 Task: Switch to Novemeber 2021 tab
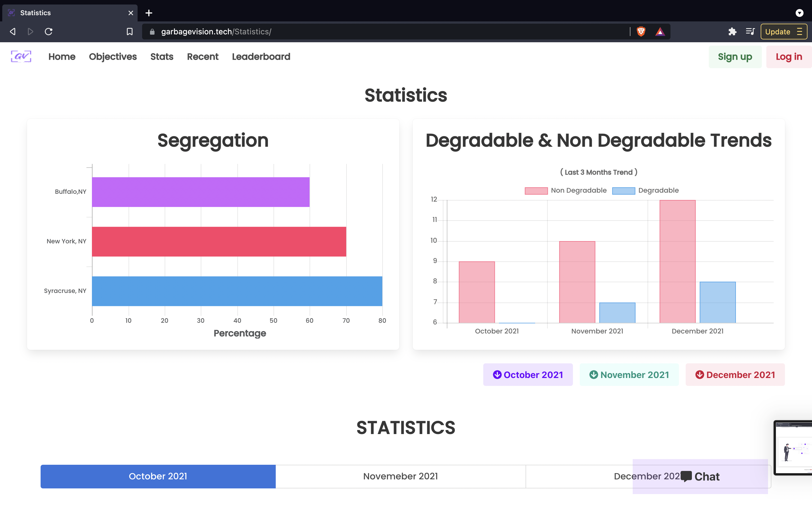pyautogui.click(x=400, y=476)
